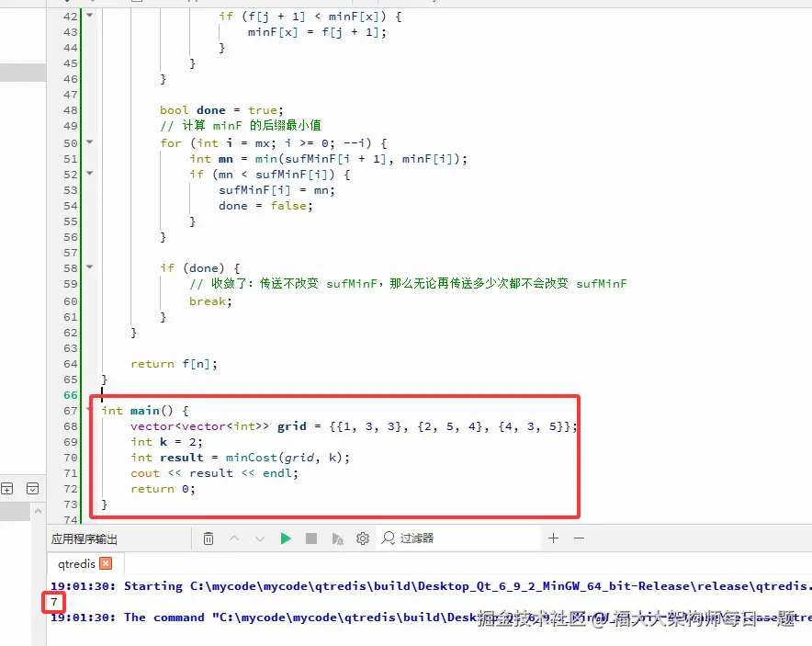Screen dimensions: 812x646
Task: Zoom out output text with minus
Action: pos(579,538)
